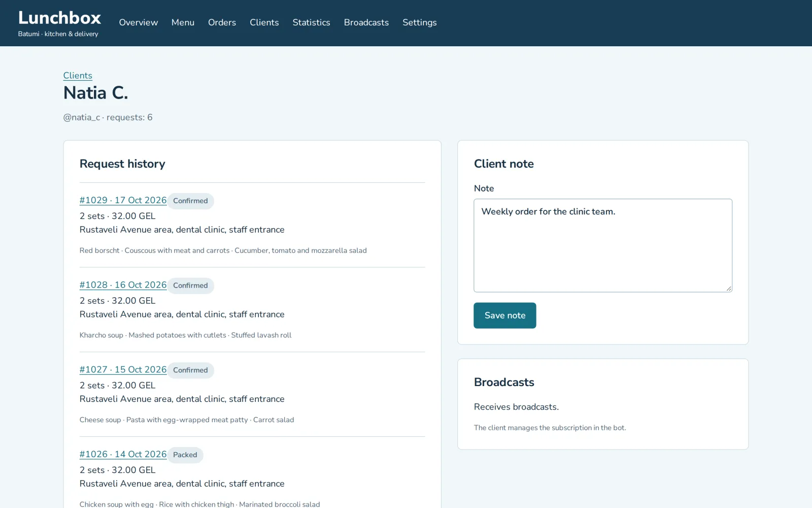Open the Orders section
Image resolution: width=812 pixels, height=508 pixels.
click(x=222, y=22)
